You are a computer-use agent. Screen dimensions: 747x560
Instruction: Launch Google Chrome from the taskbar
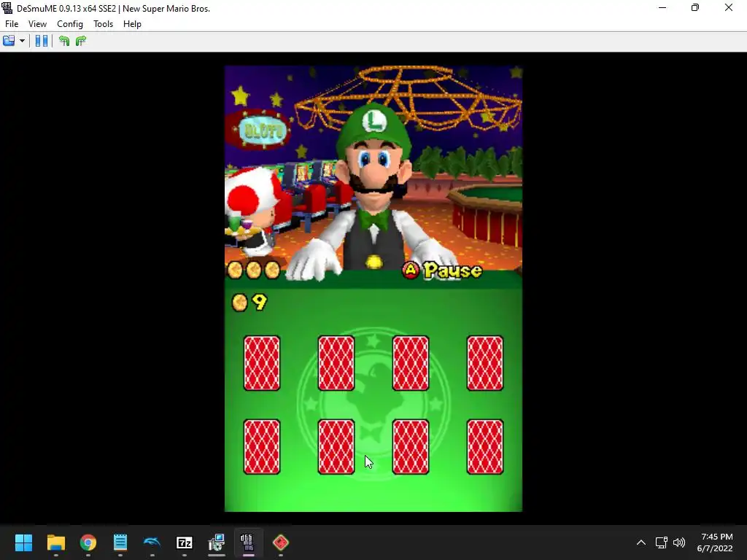(88, 542)
